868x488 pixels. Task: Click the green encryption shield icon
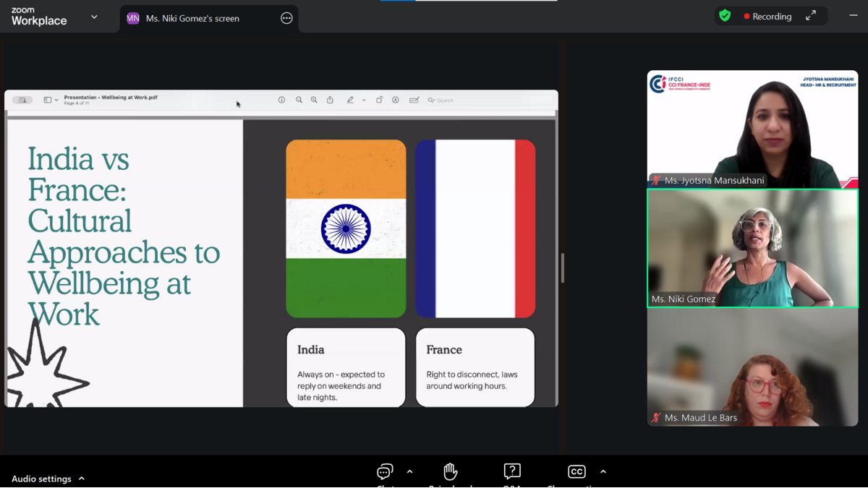coord(725,16)
